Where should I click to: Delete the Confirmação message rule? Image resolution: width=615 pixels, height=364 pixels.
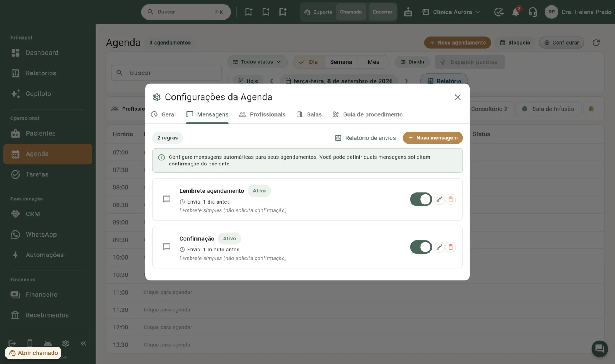[x=450, y=247]
